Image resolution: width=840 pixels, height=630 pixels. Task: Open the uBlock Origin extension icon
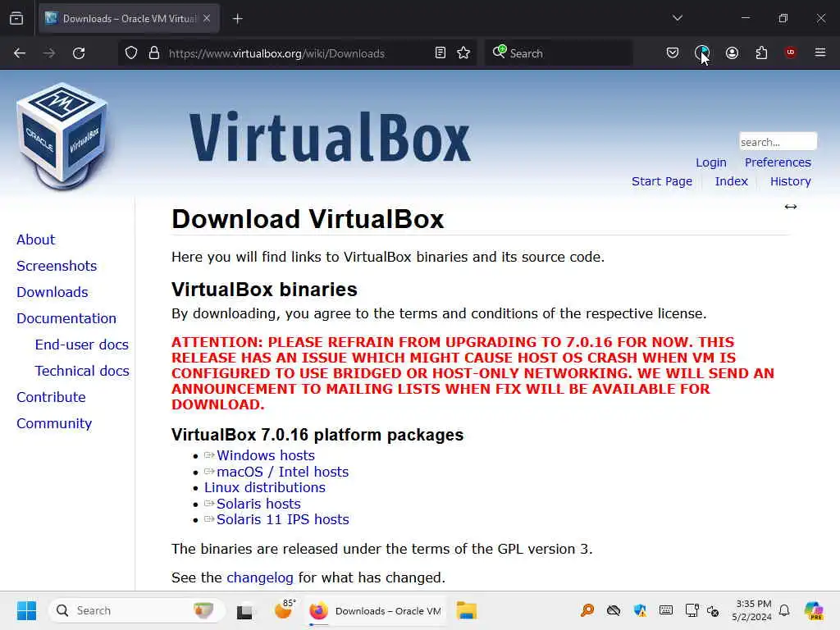(x=791, y=52)
